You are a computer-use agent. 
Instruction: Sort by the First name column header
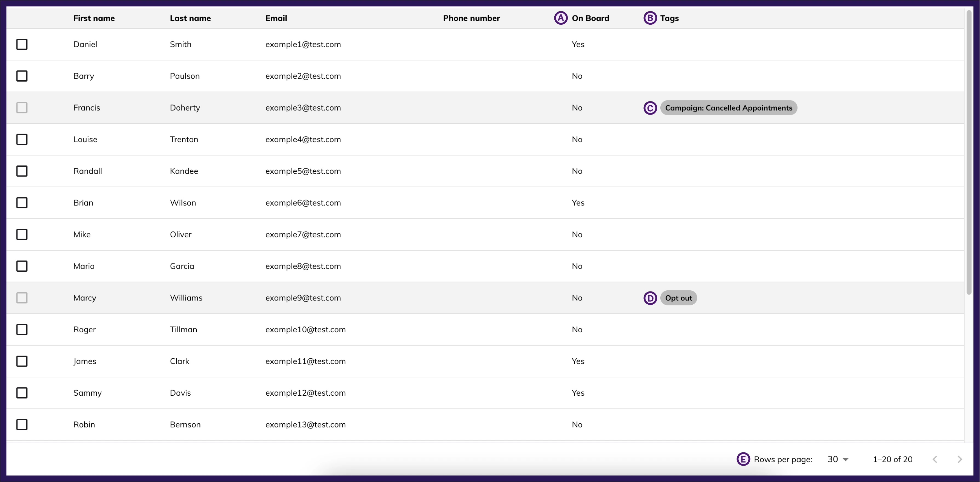click(x=94, y=18)
